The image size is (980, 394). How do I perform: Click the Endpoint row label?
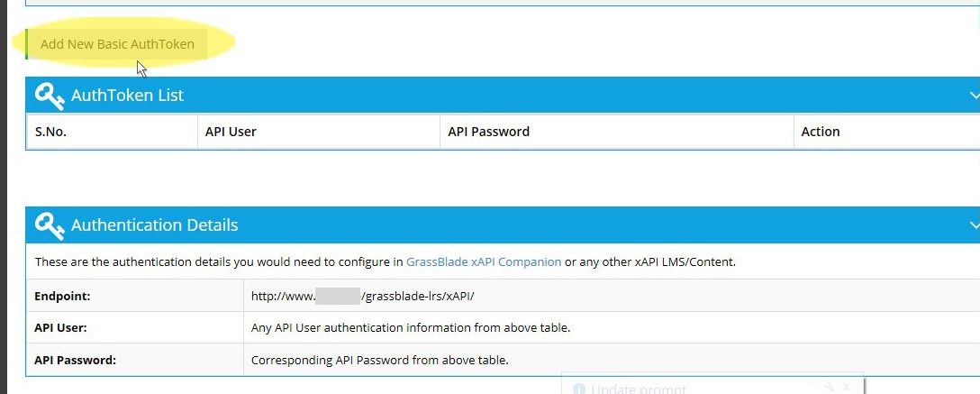click(x=62, y=296)
